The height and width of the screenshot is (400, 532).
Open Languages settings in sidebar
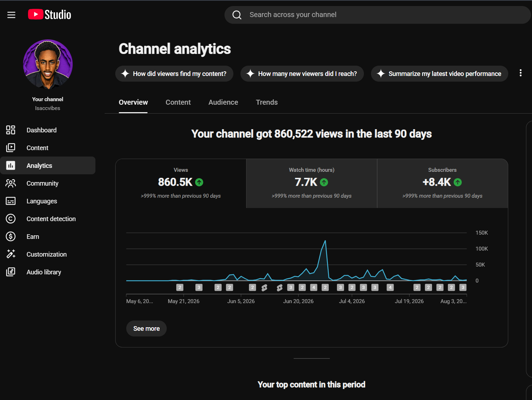48,201
